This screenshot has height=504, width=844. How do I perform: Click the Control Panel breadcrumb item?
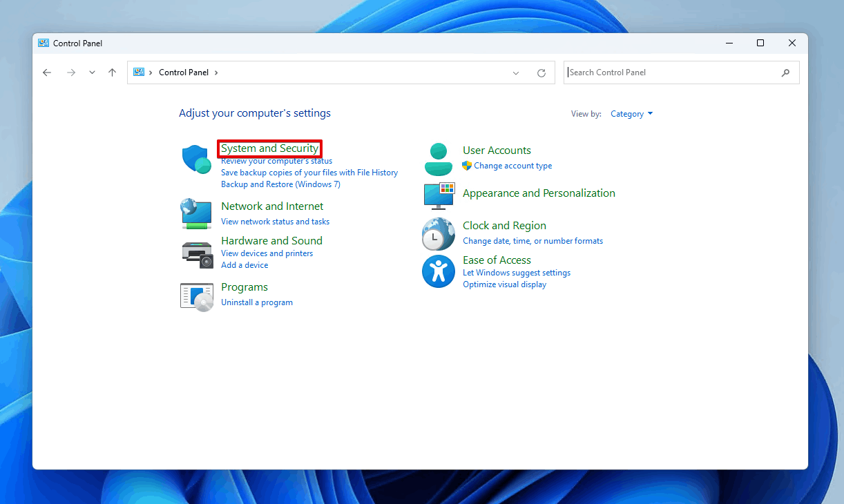pos(183,72)
